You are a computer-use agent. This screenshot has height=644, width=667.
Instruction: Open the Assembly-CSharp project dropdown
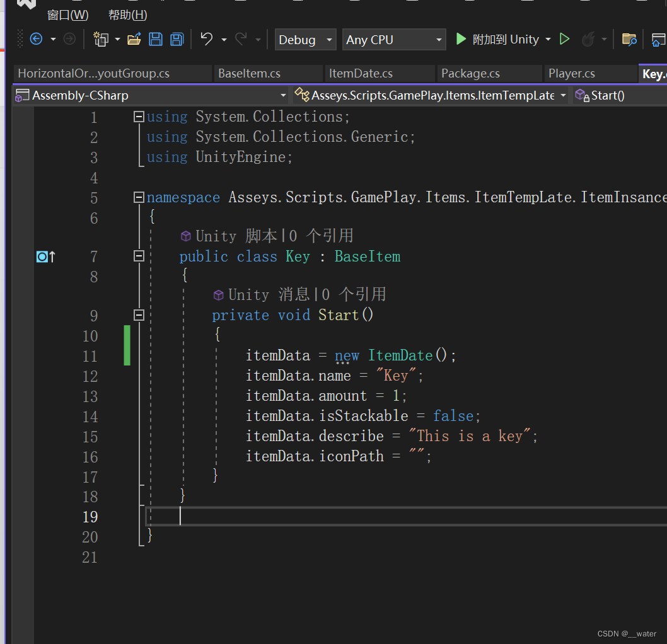pyautogui.click(x=151, y=95)
